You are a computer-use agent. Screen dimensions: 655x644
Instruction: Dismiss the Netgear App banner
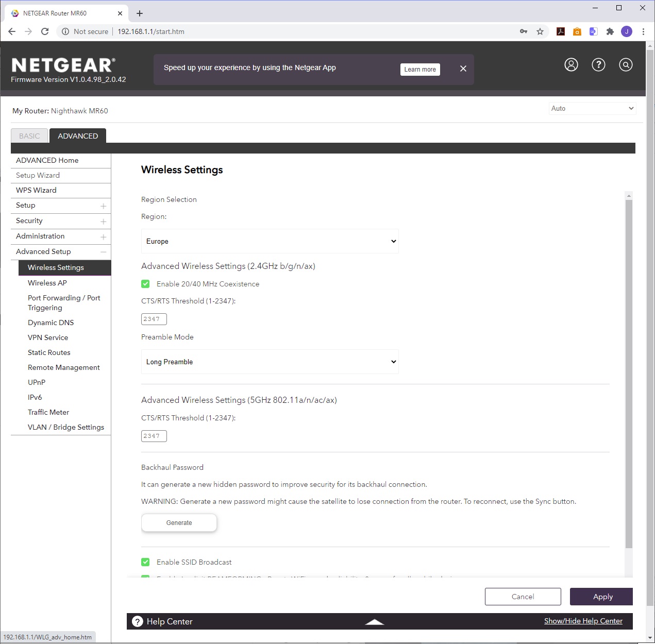[463, 69]
